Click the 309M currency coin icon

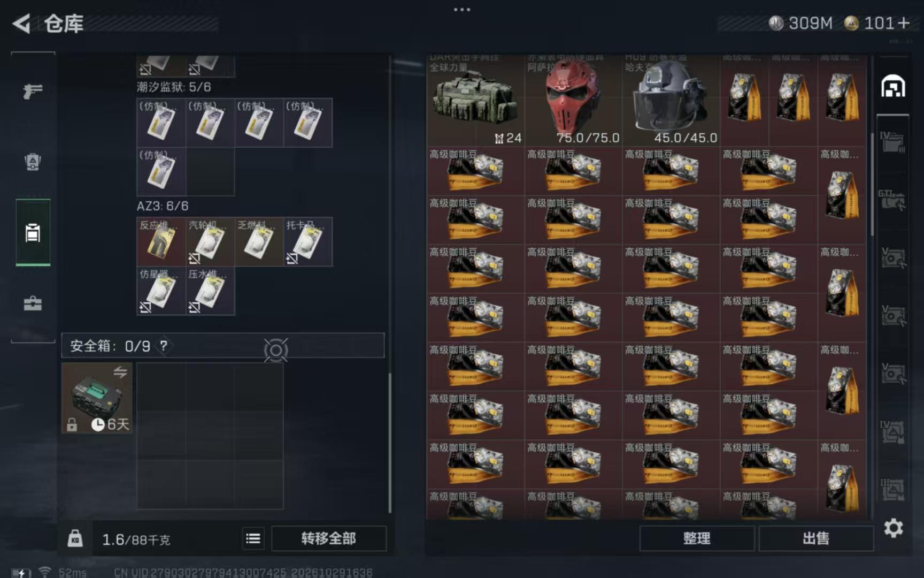tap(776, 23)
